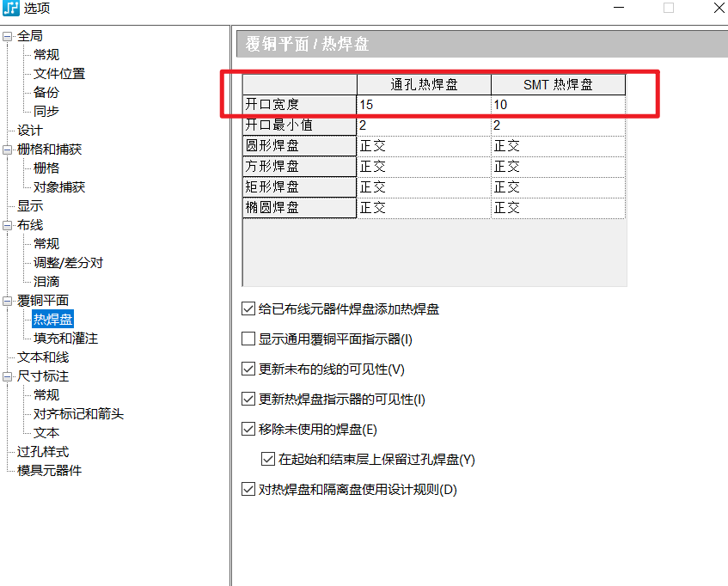The image size is (728, 586).
Task: Select the 过孔样式 category
Action: pyautogui.click(x=43, y=452)
